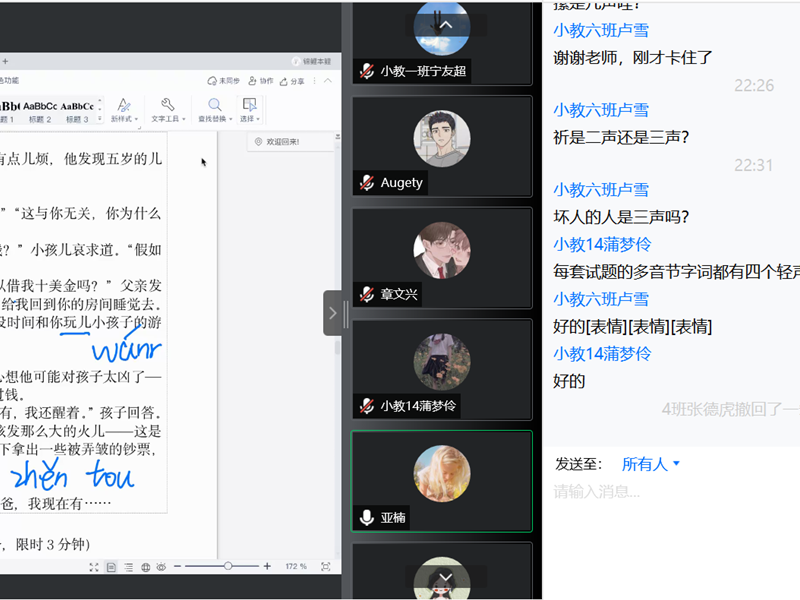Viewport: 800px width, 600px height.
Task: Expand the 发送至 所有人 recipient dropdown
Action: [650, 464]
